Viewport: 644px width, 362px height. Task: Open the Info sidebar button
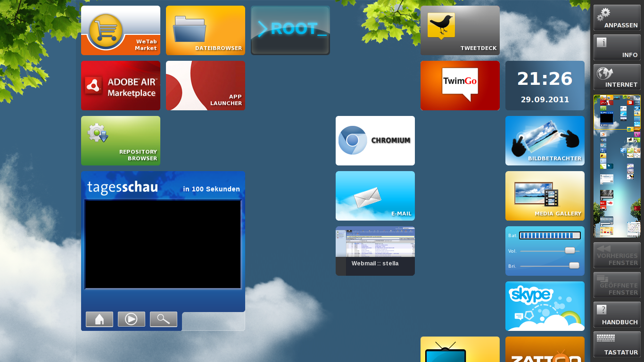pos(617,48)
